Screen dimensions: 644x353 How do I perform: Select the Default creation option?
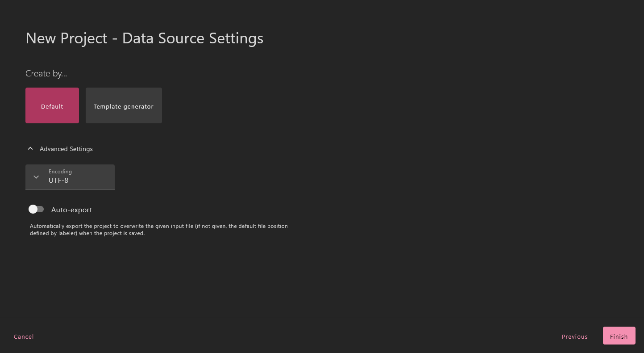tap(52, 105)
